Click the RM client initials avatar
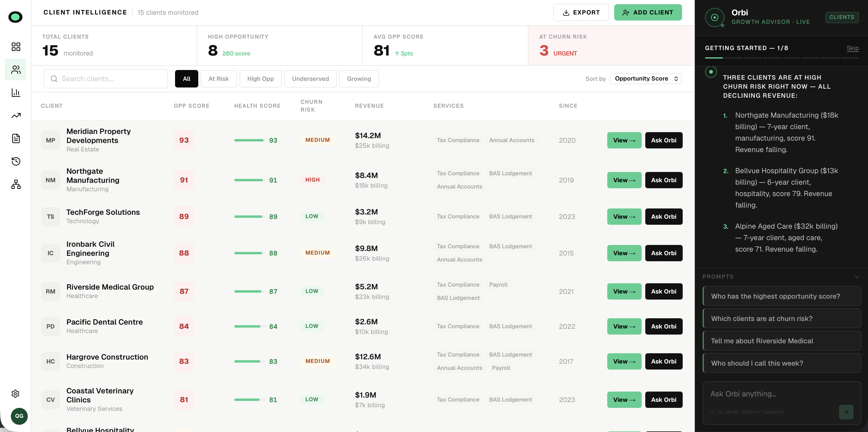The height and width of the screenshot is (432, 868). 50,291
